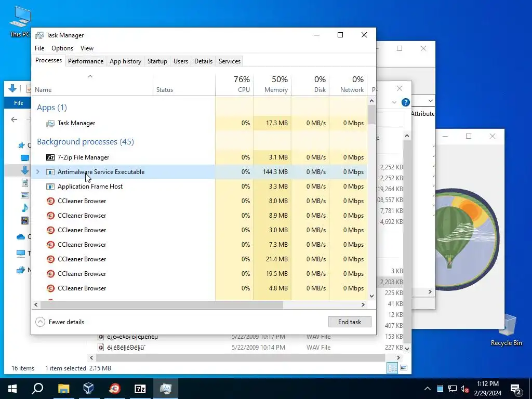Open CCleaner Browser taskbar icon

[x=114, y=389]
